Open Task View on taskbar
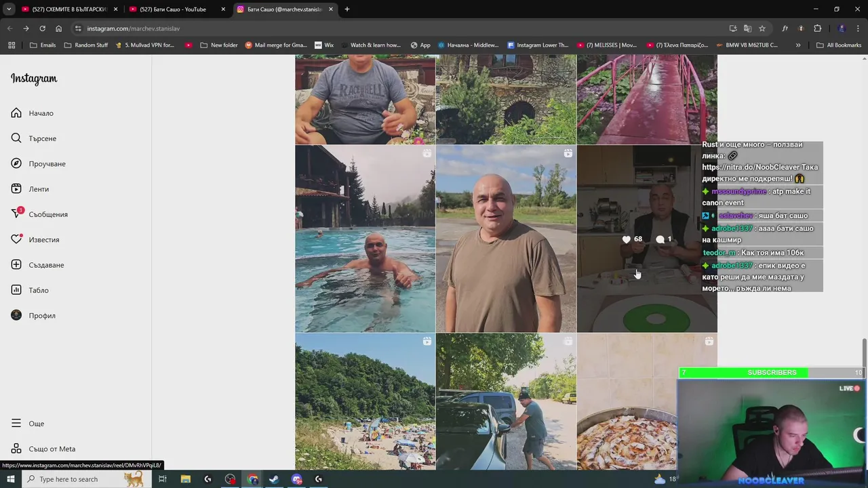868x488 pixels. (x=163, y=479)
